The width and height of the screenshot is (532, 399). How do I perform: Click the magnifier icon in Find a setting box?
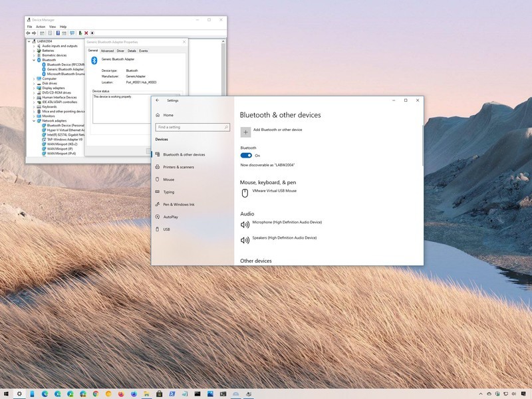226,127
